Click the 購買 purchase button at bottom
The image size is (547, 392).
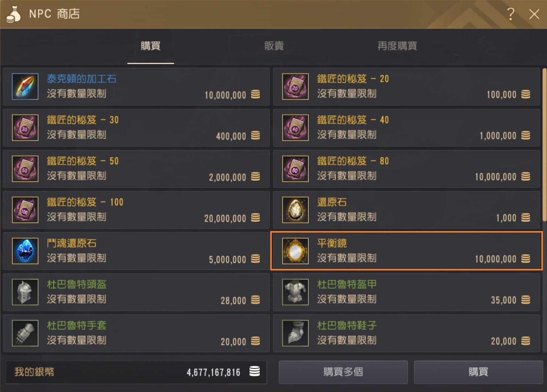(478, 372)
